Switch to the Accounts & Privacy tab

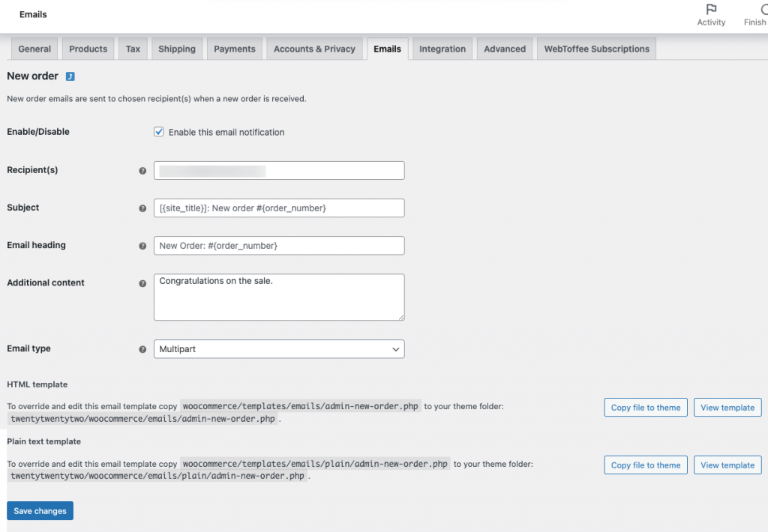pos(314,49)
